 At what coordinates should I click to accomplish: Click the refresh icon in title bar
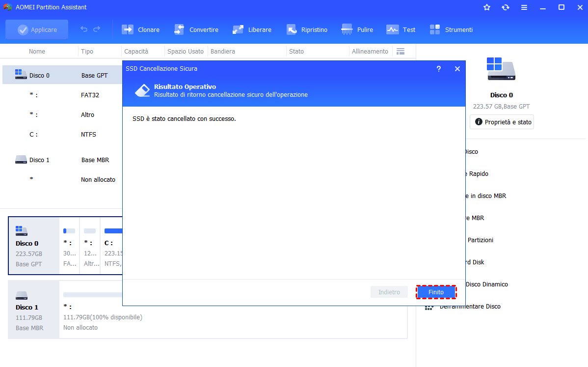point(506,7)
